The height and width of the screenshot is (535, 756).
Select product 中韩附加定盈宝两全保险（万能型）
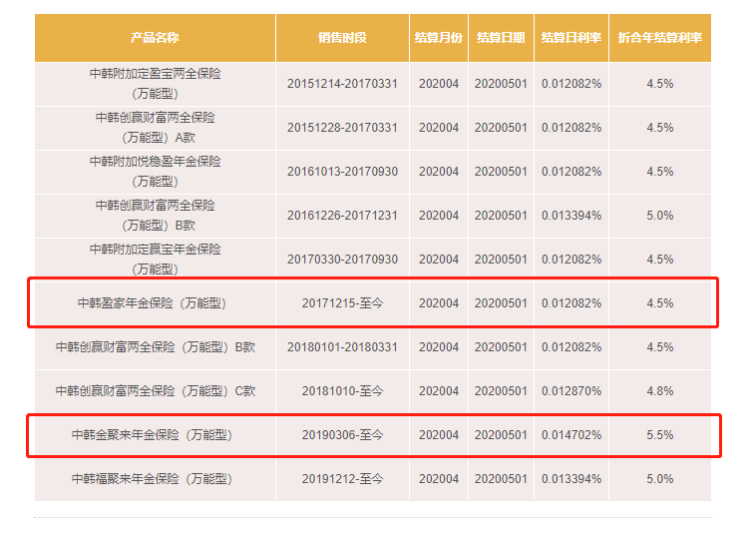[x=155, y=84]
